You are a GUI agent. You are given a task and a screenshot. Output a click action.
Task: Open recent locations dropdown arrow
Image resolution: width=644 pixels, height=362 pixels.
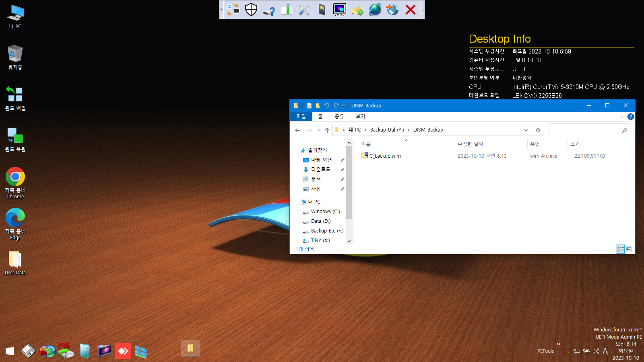point(319,130)
